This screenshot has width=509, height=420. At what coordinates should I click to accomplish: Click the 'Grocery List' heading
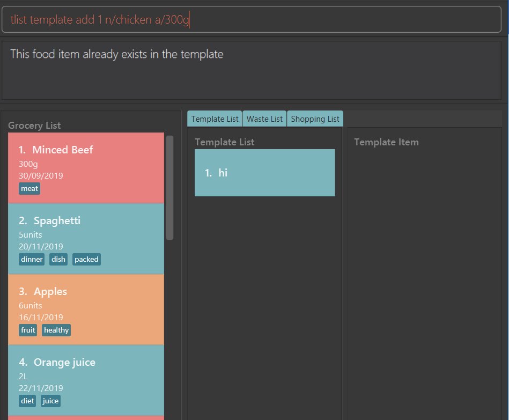click(x=34, y=126)
